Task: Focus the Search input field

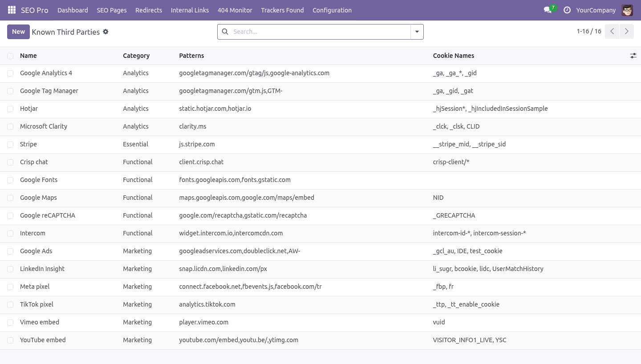Action: [x=320, y=32]
